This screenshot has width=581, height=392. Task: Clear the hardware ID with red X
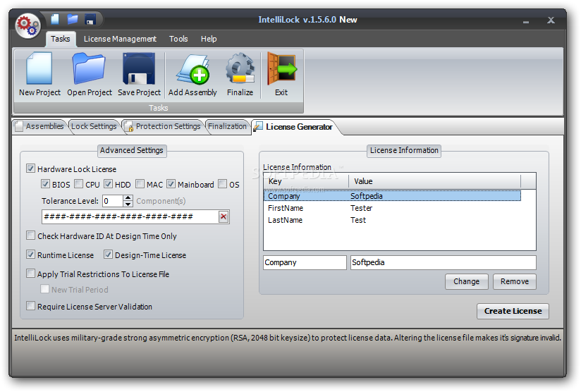224,216
